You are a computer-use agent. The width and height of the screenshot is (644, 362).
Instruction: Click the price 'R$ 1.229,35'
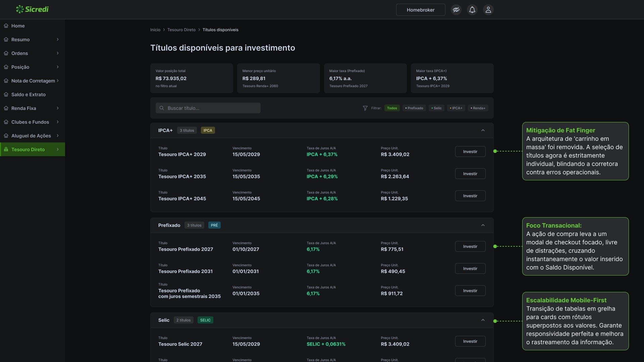click(x=394, y=199)
